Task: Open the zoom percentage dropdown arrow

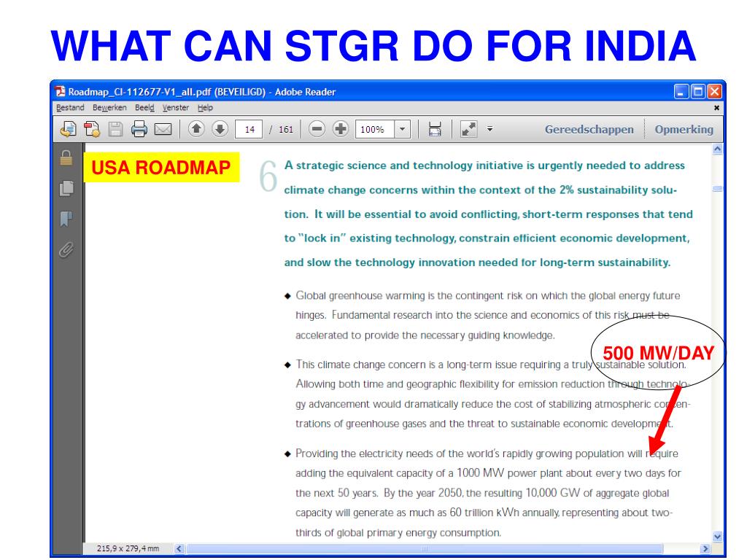Action: pyautogui.click(x=402, y=129)
